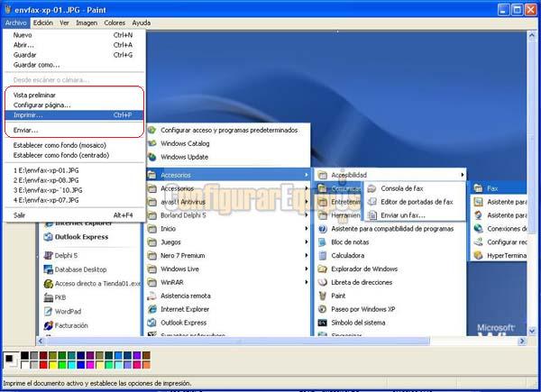The width and height of the screenshot is (541, 392).
Task: Pick the dark gray palette swatch
Action: [34, 355]
